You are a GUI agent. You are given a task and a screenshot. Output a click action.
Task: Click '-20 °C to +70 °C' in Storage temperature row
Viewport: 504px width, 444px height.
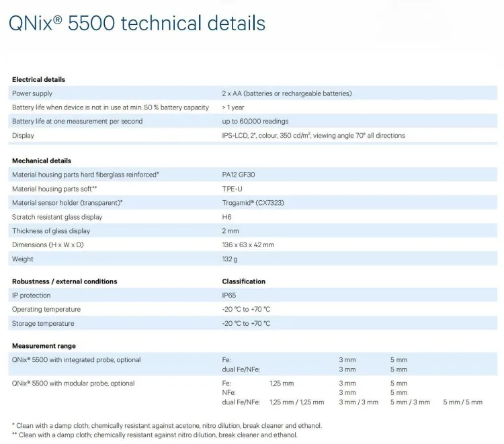coord(246,324)
